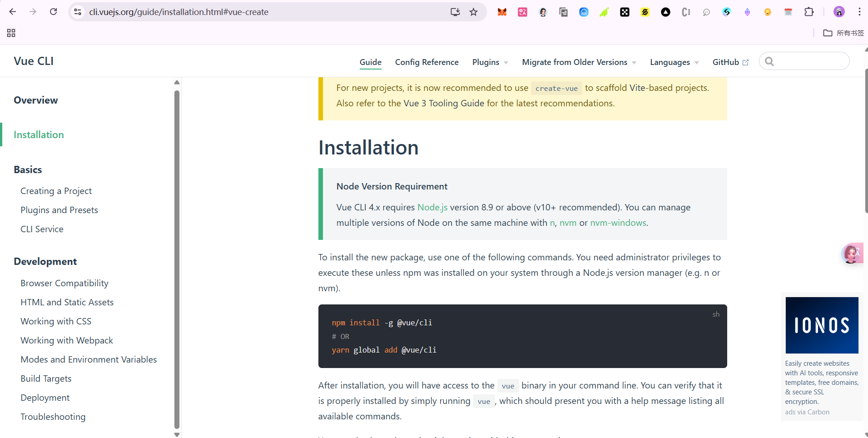Open the MetaMask fox extension
This screenshot has height=438, width=868.
502,12
